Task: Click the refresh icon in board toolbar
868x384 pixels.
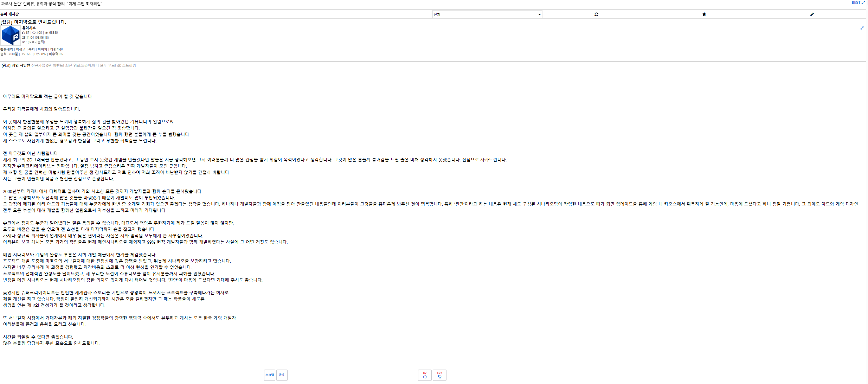Action: [596, 14]
